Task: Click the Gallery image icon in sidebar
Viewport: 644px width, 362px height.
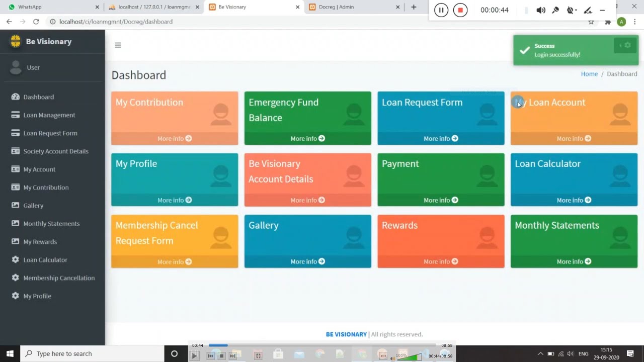Action: 15,206
